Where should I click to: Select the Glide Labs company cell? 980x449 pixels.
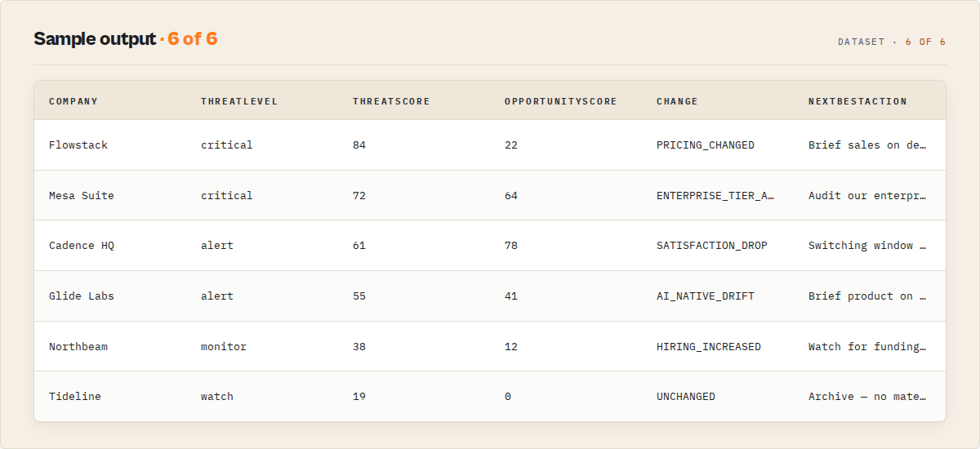(82, 296)
